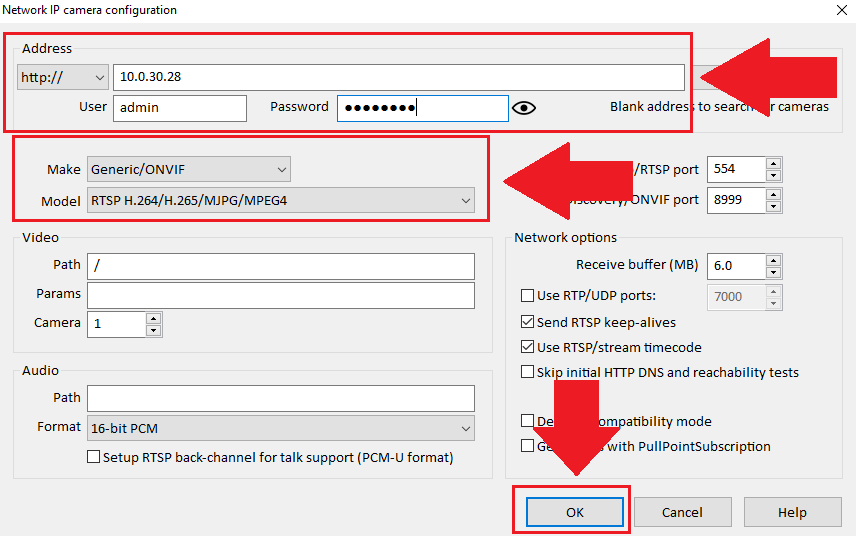Increment the Camera number spinner
The width and height of the screenshot is (856, 536).
click(153, 318)
